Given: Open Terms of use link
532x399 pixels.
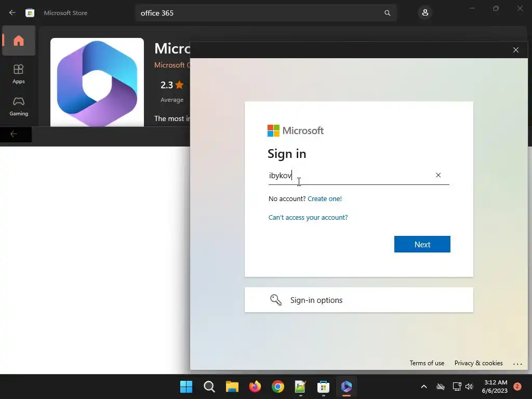Looking at the screenshot, I should pyautogui.click(x=427, y=363).
